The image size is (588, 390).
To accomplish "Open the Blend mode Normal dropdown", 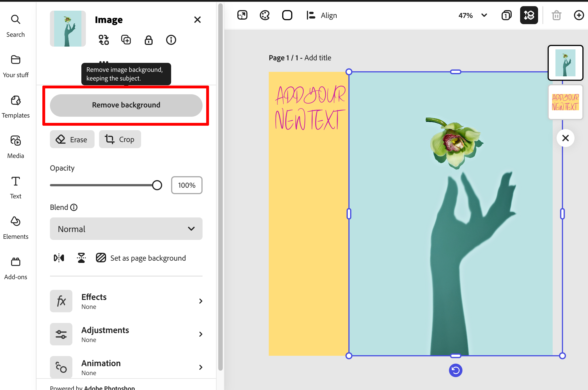I will click(x=126, y=229).
